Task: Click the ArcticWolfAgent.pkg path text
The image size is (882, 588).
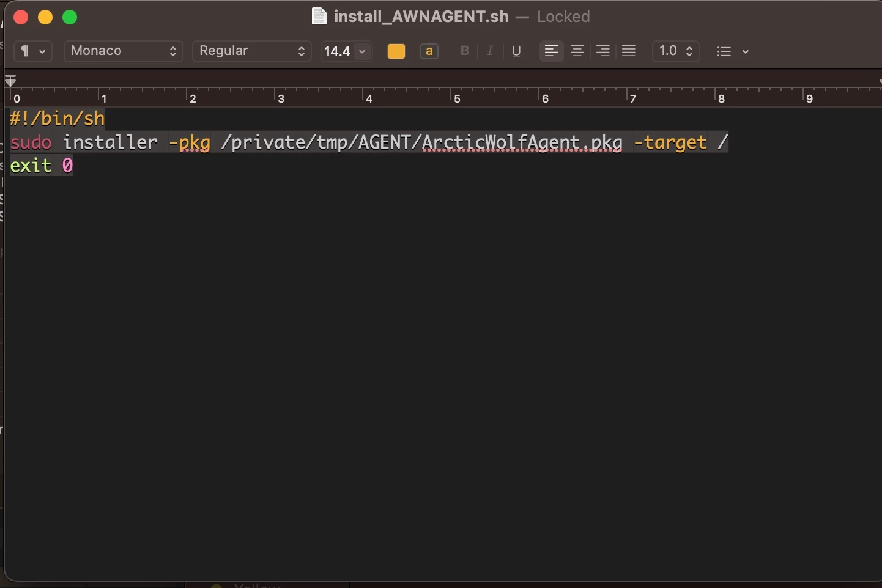Action: click(x=522, y=142)
